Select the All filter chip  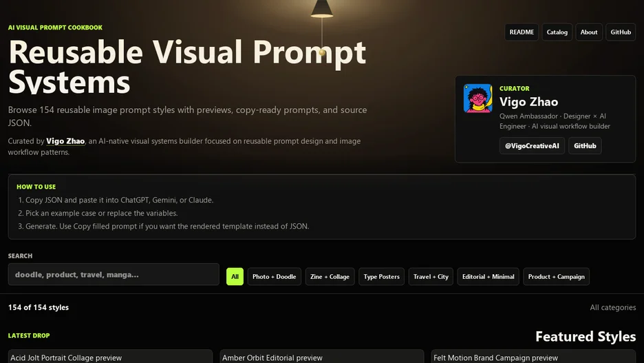(x=235, y=277)
